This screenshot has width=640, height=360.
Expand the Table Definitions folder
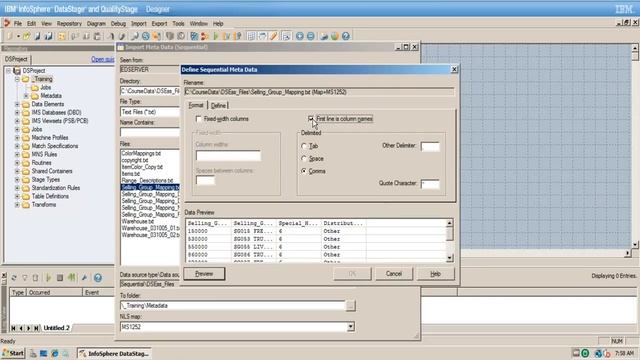(17, 196)
